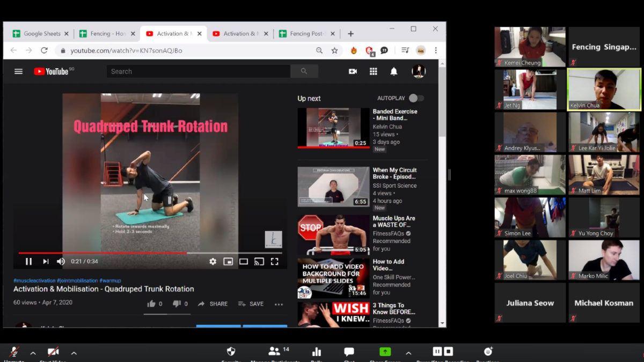
Task: Toggle YouTube Autoplay switch
Action: [x=416, y=98]
